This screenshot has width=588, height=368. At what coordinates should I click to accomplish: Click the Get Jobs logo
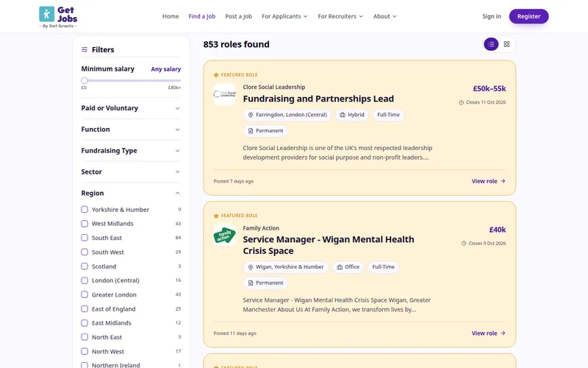pos(58,17)
